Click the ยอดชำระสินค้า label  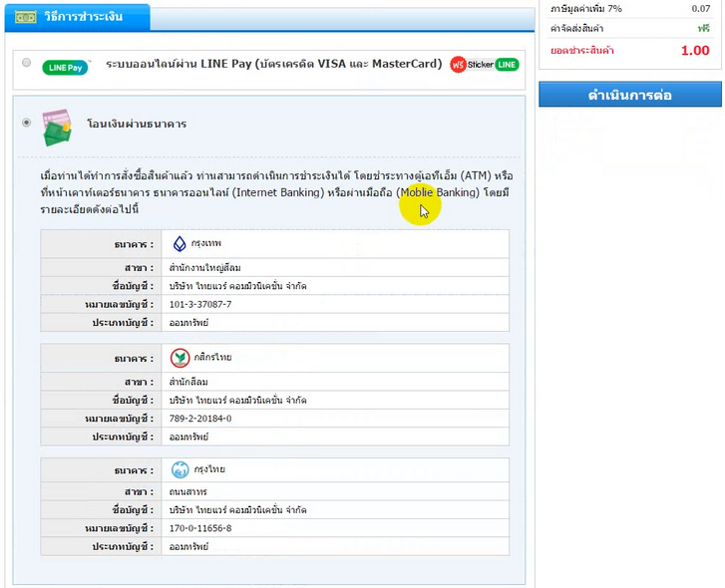pos(582,51)
